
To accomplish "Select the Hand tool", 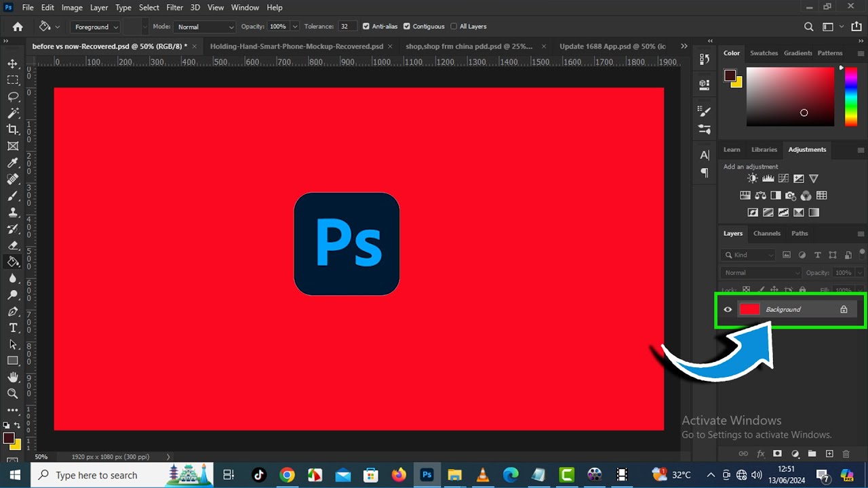I will 12,377.
